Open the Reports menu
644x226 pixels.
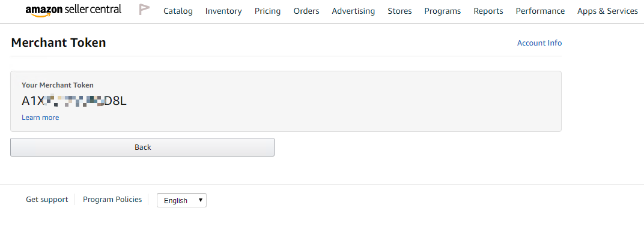pyautogui.click(x=488, y=11)
